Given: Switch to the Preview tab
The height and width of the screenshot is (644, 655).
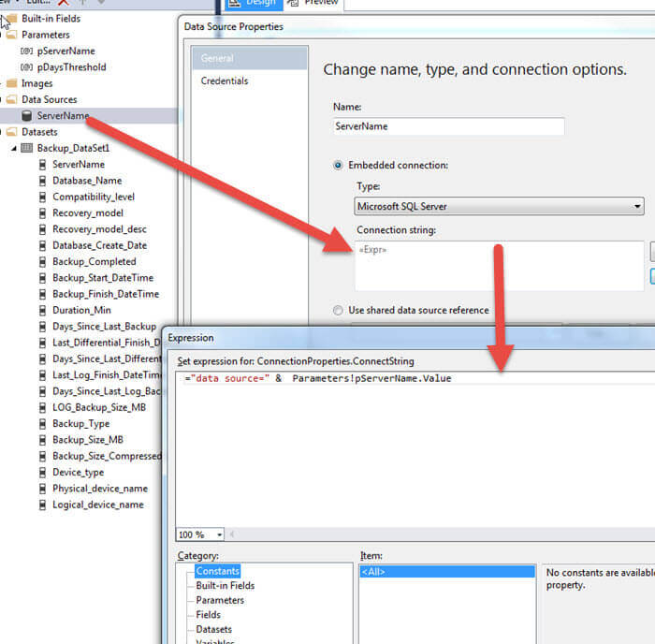Looking at the screenshot, I should [x=313, y=4].
